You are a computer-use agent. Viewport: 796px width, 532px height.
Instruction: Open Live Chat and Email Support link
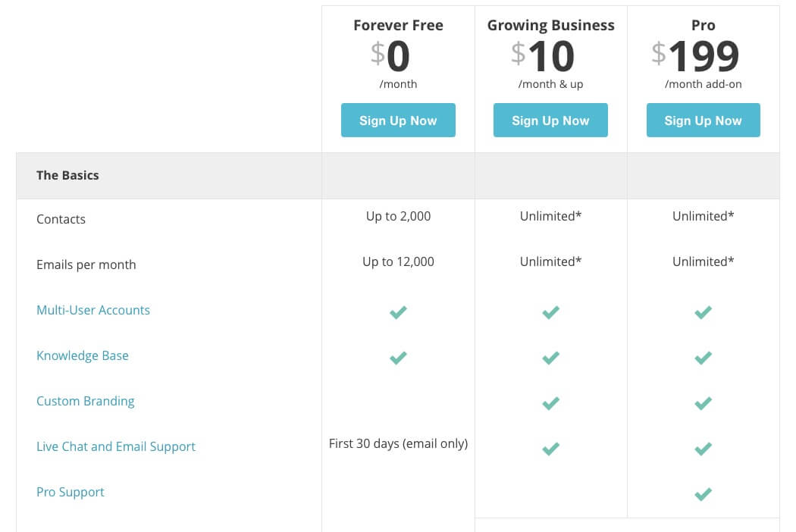(x=116, y=446)
